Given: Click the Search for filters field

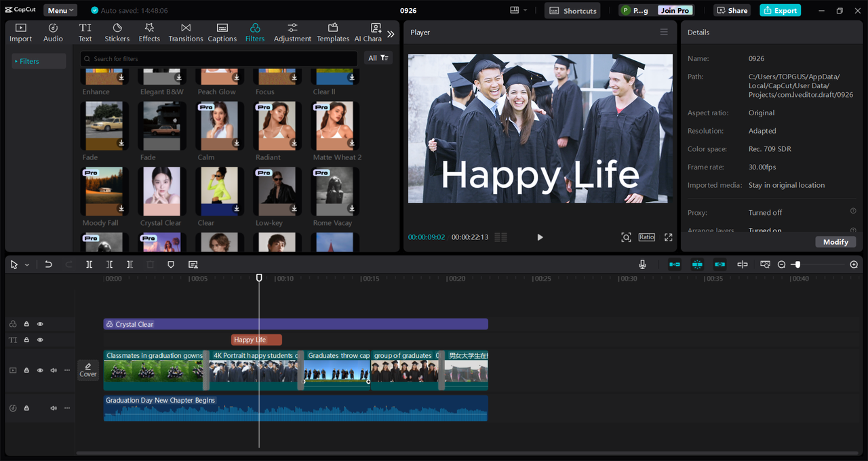Looking at the screenshot, I should 218,59.
